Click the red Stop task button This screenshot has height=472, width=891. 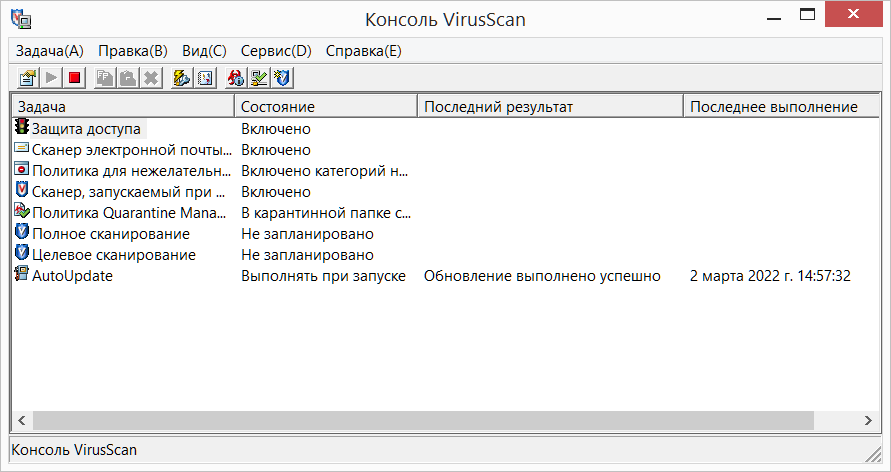point(74,78)
